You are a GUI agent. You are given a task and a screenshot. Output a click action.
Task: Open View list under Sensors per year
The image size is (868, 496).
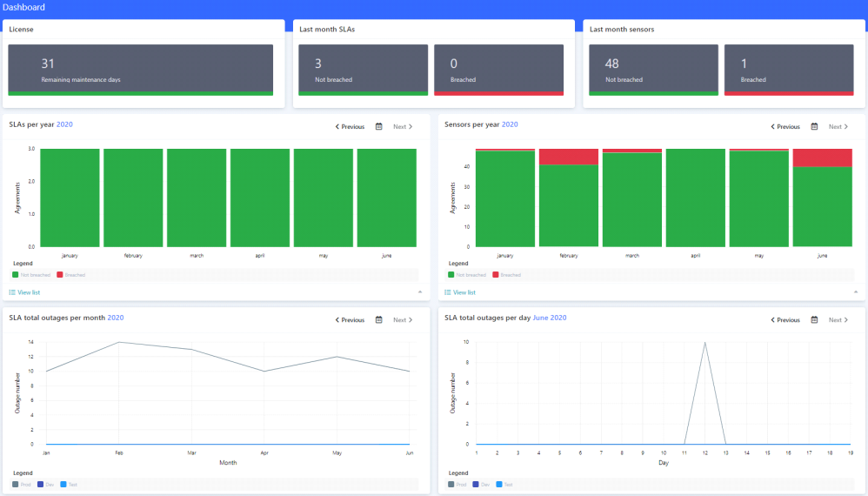pos(461,292)
